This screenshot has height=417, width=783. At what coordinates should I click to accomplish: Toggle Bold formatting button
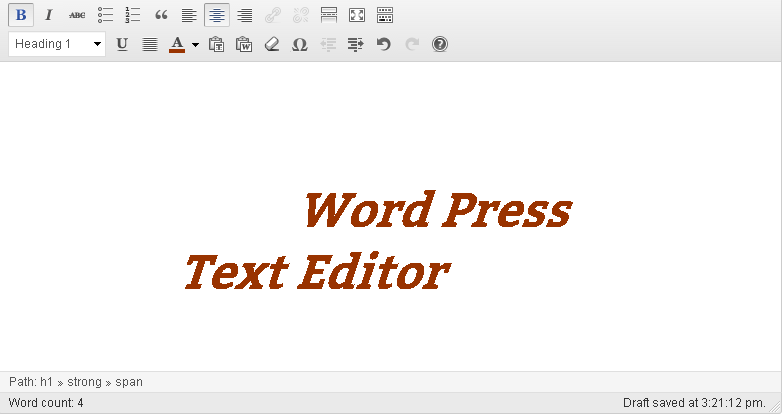pos(21,15)
